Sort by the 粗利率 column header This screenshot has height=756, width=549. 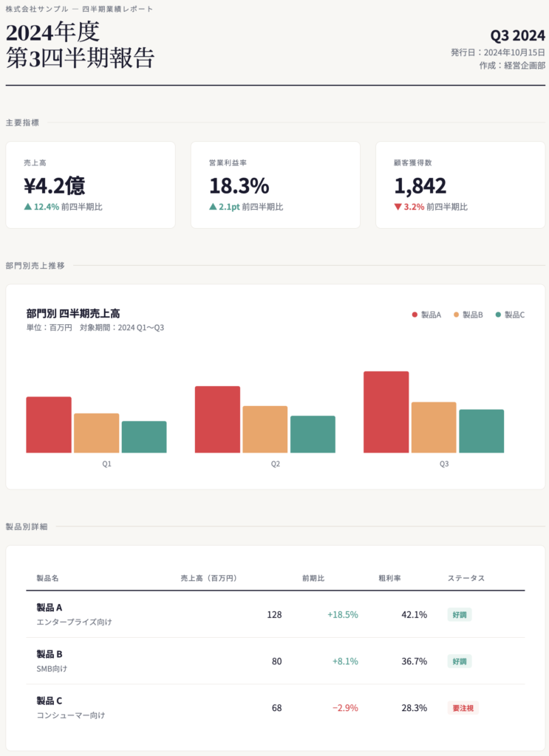coord(389,577)
